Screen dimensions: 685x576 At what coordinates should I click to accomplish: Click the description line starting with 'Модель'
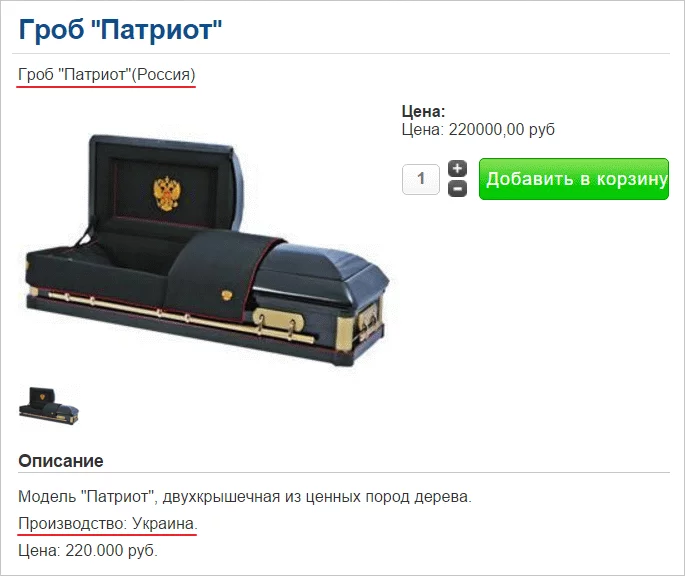[245, 497]
